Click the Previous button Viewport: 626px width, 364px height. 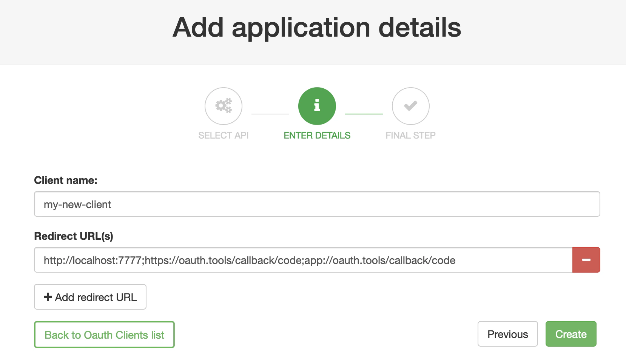[507, 334]
